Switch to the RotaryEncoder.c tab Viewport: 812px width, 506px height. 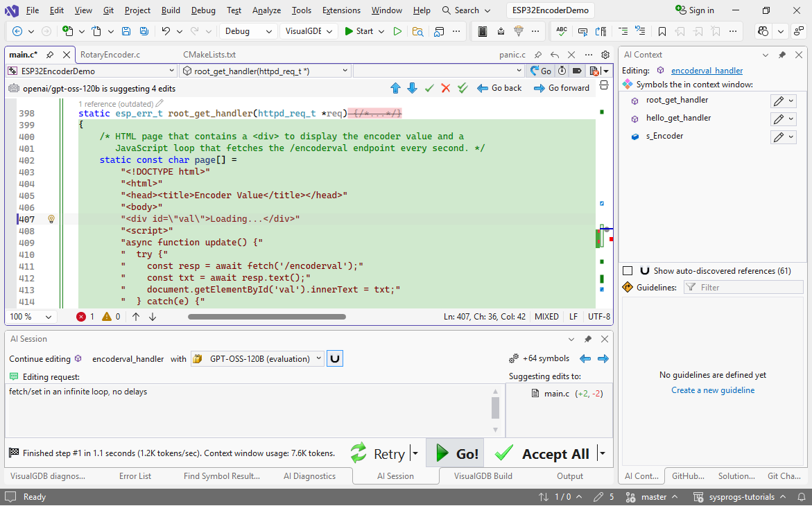110,55
